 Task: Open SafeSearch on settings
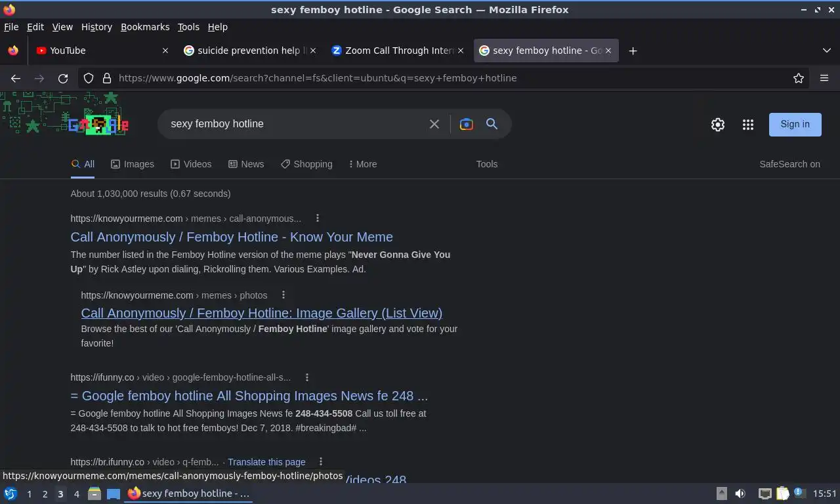[789, 164]
